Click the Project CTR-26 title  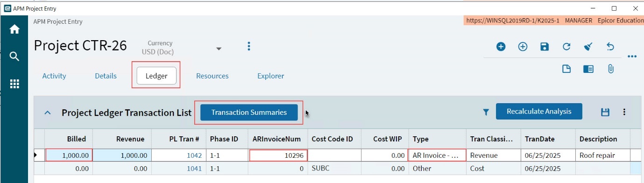click(80, 46)
